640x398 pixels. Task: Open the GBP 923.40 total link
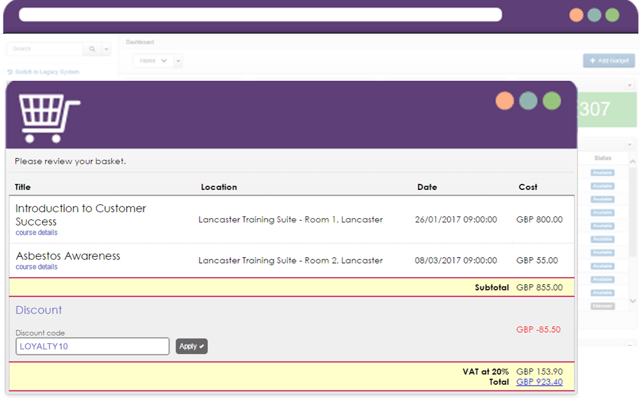(x=539, y=382)
